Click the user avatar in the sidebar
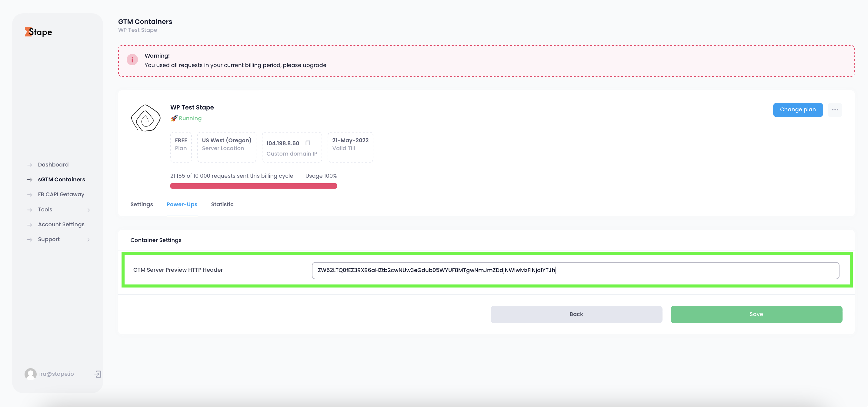 (x=31, y=374)
